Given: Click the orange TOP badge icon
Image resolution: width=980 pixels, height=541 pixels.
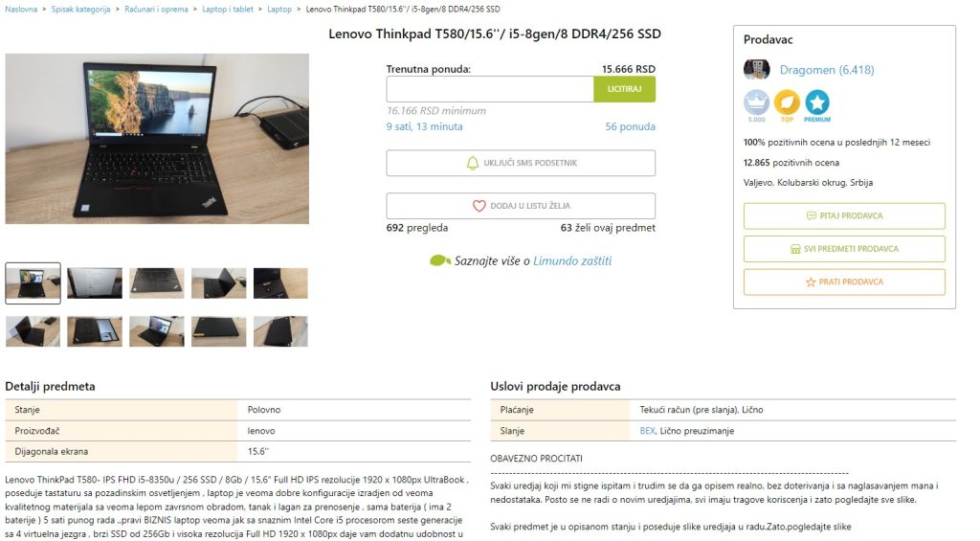Looking at the screenshot, I should tap(787, 102).
